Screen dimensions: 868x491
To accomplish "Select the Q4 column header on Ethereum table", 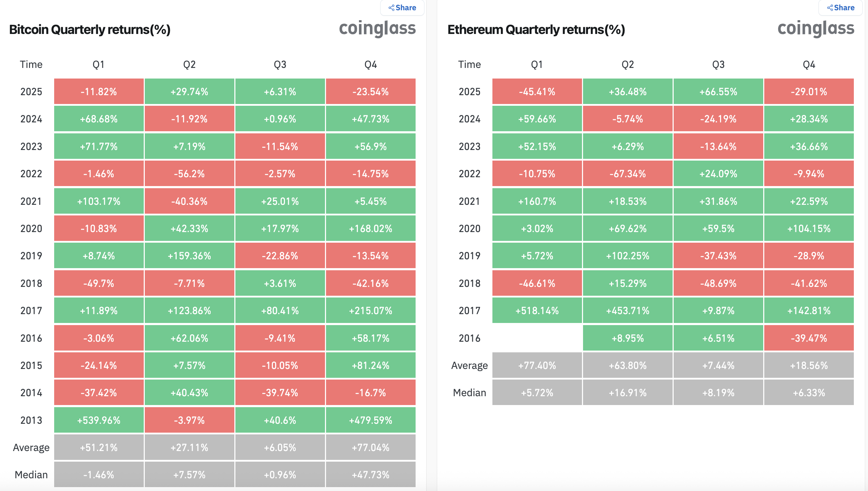I will click(809, 64).
